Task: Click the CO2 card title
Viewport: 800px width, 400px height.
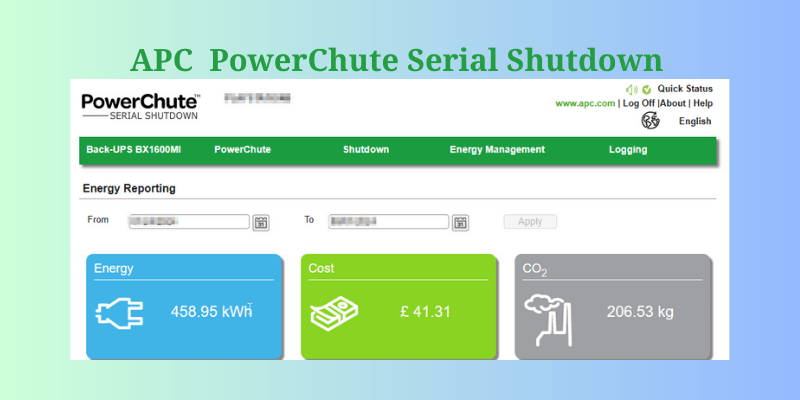Action: point(535,269)
